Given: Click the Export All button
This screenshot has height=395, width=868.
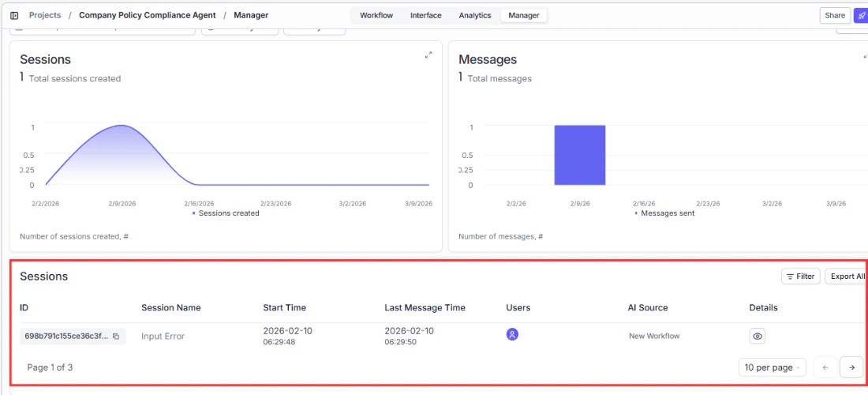Looking at the screenshot, I should 847,276.
